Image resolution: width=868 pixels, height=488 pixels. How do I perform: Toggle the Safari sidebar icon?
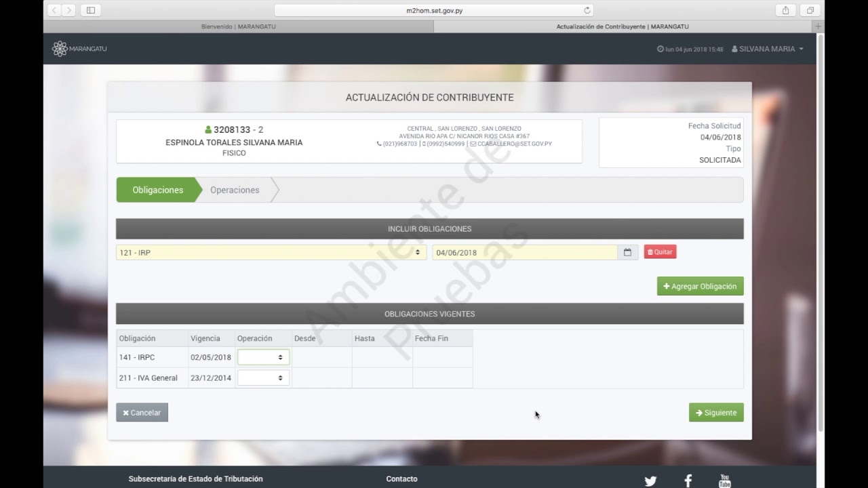click(90, 10)
